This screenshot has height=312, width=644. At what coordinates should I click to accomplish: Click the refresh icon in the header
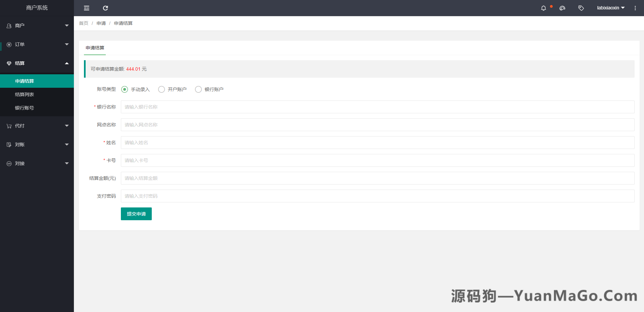tap(105, 8)
